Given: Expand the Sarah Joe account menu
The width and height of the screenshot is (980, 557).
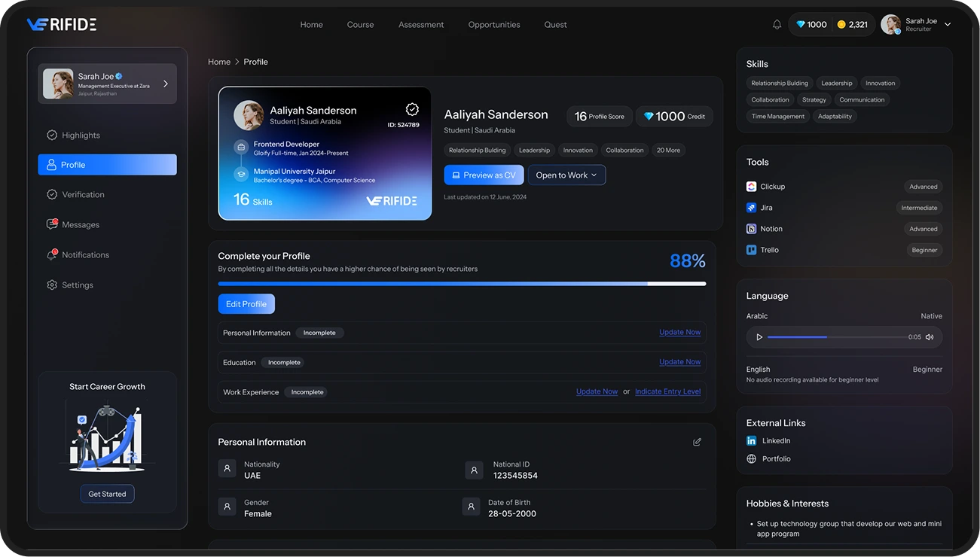Looking at the screenshot, I should 948,25.
